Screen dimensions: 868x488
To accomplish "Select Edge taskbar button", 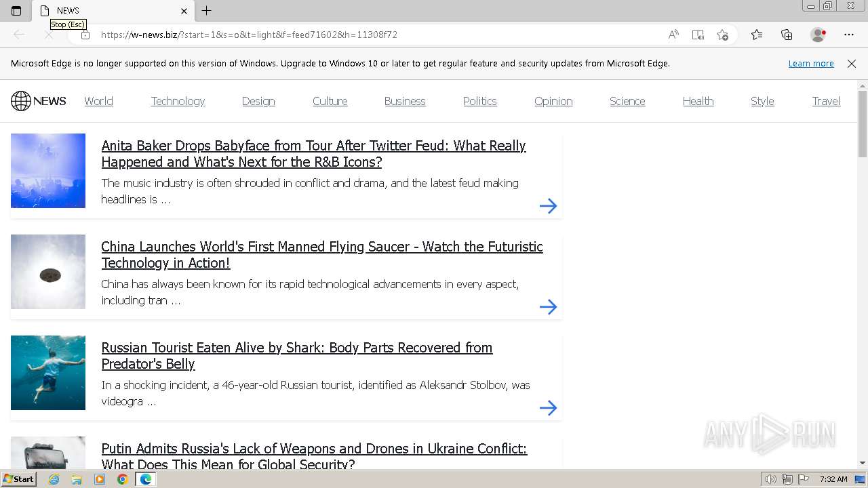I will [146, 479].
